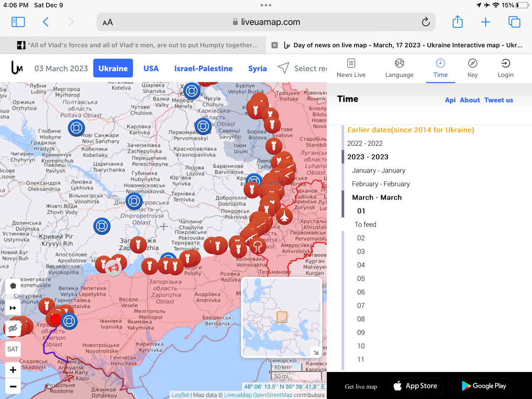
Task: Select the polygon draw tool on the map
Action: point(13,286)
